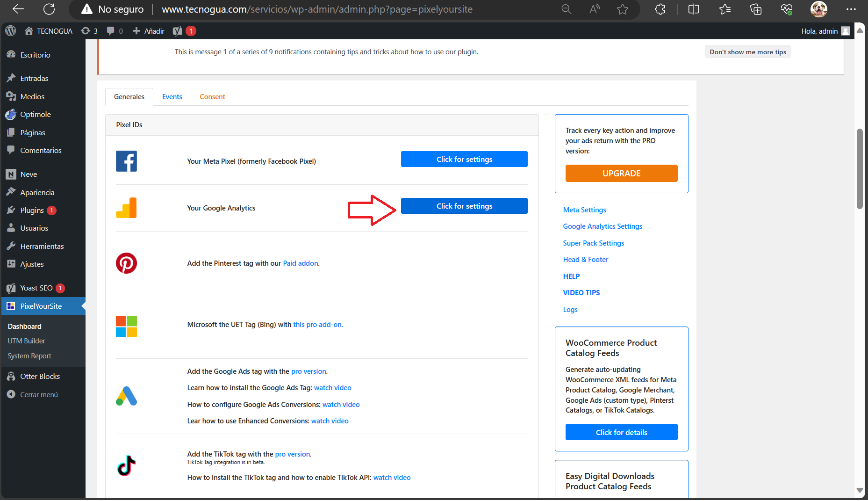Image resolution: width=868 pixels, height=501 pixels.
Task: Switch to the Consent tab
Action: coord(212,97)
